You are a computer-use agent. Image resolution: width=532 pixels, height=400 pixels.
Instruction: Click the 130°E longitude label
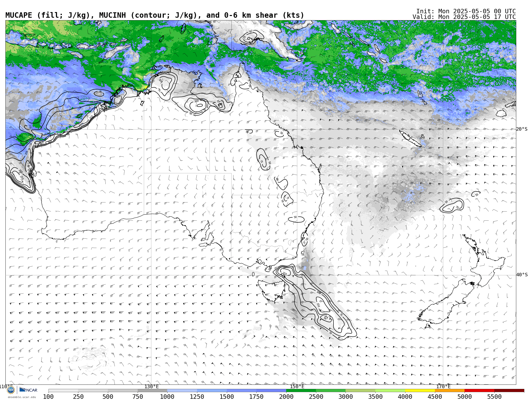pos(151,387)
